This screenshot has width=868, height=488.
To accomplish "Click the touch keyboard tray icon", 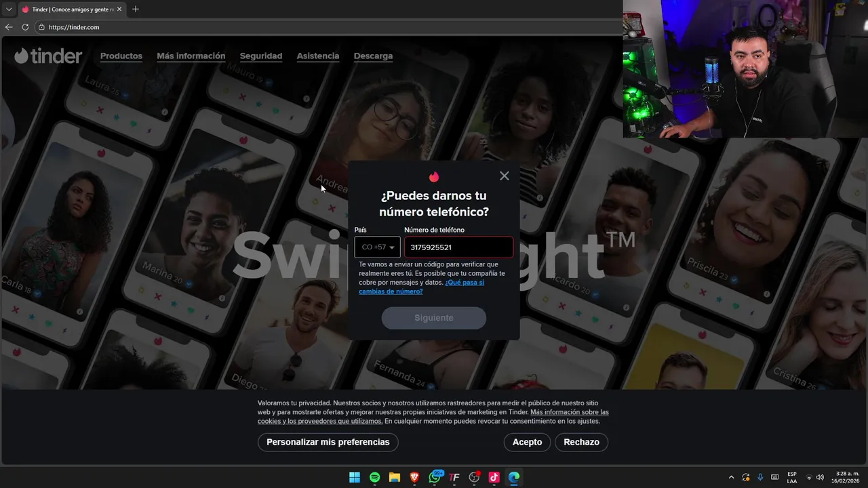I will tap(774, 477).
